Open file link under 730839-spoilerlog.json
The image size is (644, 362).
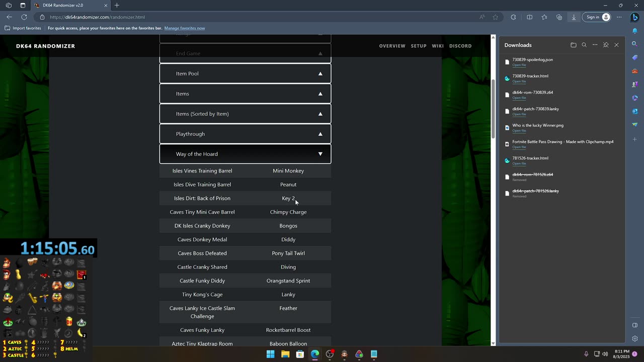click(x=519, y=65)
